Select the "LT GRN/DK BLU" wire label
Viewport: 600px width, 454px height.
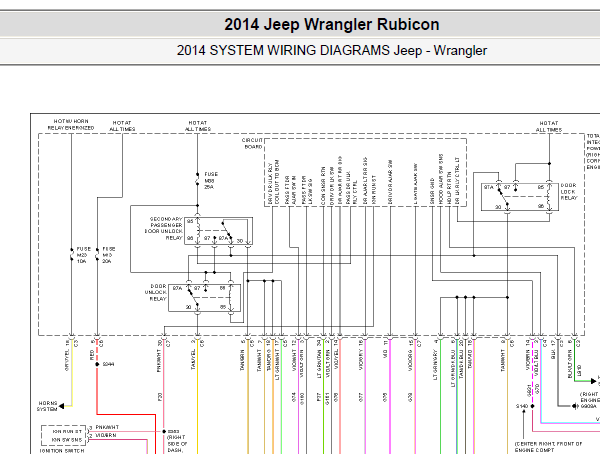point(453,369)
